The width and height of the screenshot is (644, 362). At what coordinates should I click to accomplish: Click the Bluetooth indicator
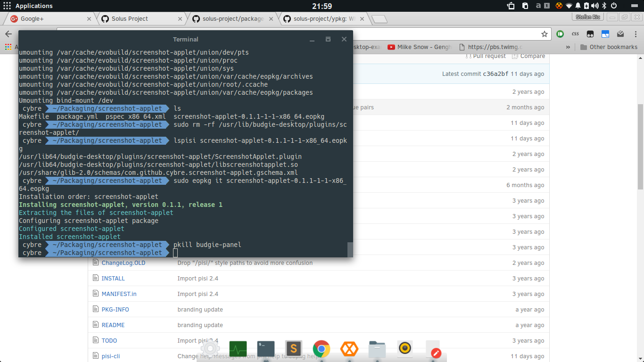604,6
